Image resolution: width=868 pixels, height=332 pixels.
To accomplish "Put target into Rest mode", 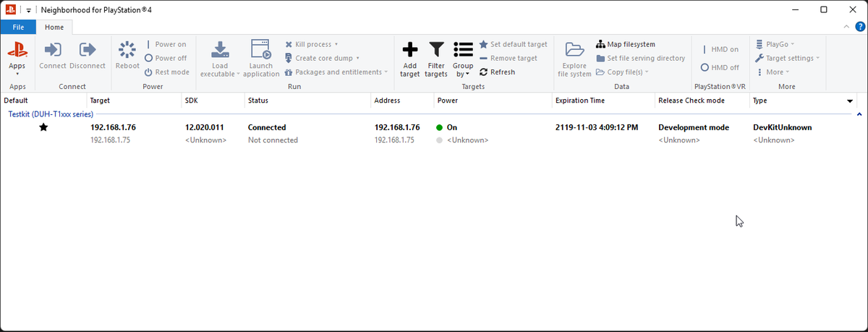I will pos(167,72).
